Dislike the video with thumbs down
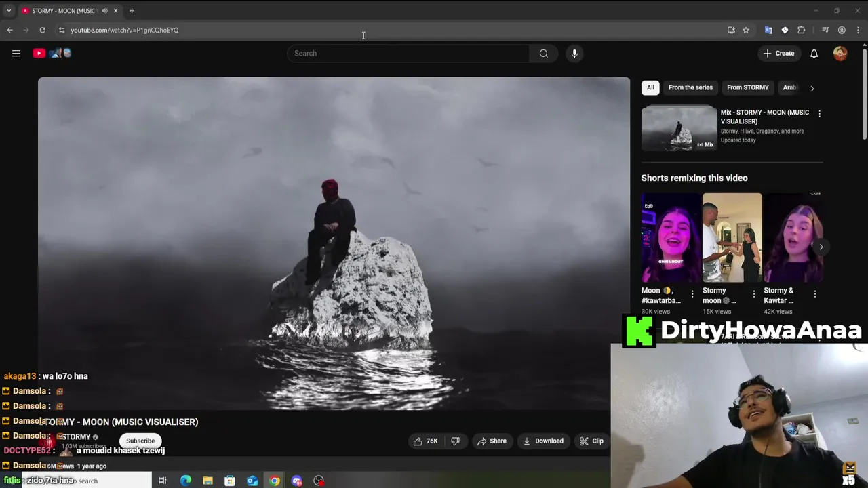The image size is (868, 488). coord(455,441)
